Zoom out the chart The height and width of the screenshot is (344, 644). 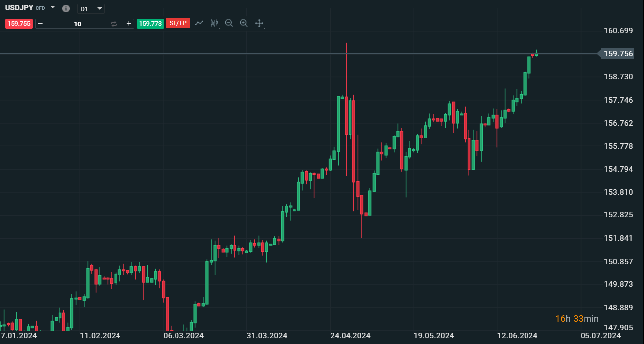pyautogui.click(x=229, y=23)
